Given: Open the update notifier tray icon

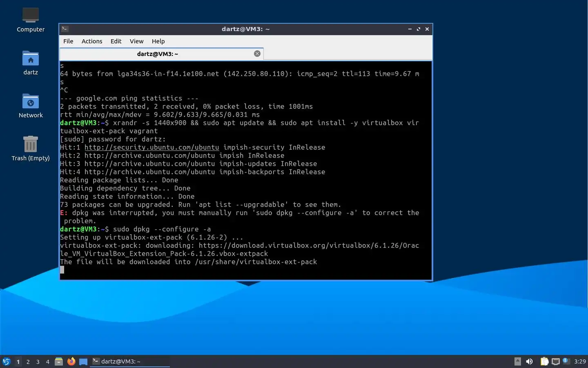Looking at the screenshot, I should coord(566,361).
